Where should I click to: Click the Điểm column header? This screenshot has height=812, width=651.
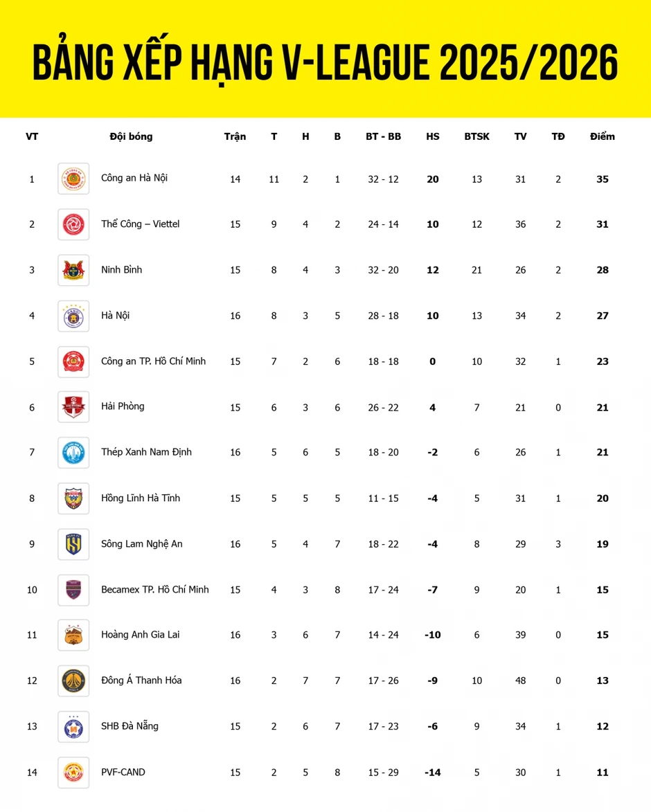[603, 136]
